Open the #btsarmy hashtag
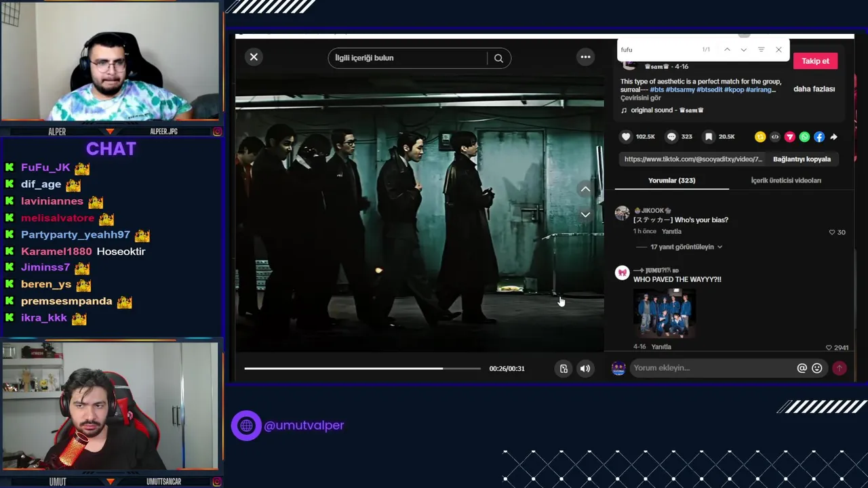Image resolution: width=868 pixels, height=488 pixels. (680, 89)
